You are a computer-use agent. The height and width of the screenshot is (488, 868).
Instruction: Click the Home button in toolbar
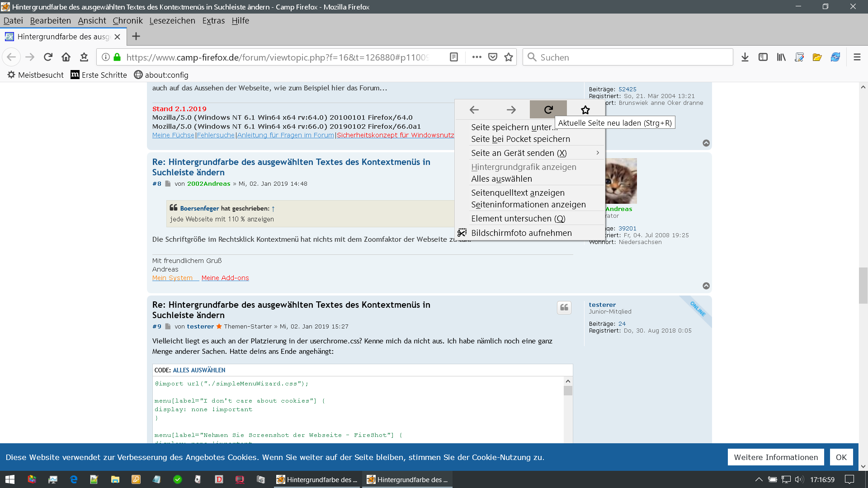pyautogui.click(x=66, y=57)
